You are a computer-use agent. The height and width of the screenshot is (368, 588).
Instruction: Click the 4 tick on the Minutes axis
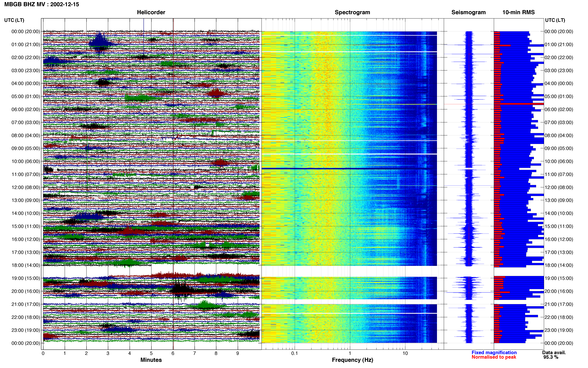(x=130, y=353)
